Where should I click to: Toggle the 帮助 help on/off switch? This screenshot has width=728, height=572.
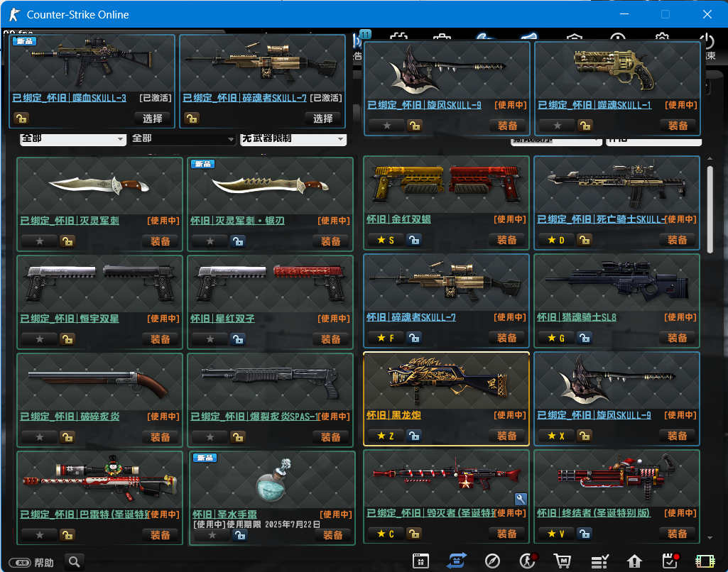tap(21, 563)
